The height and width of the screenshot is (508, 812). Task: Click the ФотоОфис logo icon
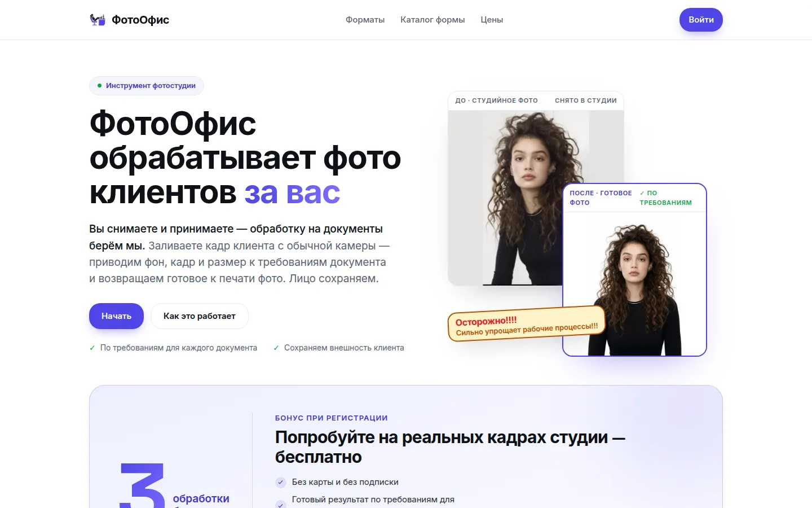tap(98, 20)
